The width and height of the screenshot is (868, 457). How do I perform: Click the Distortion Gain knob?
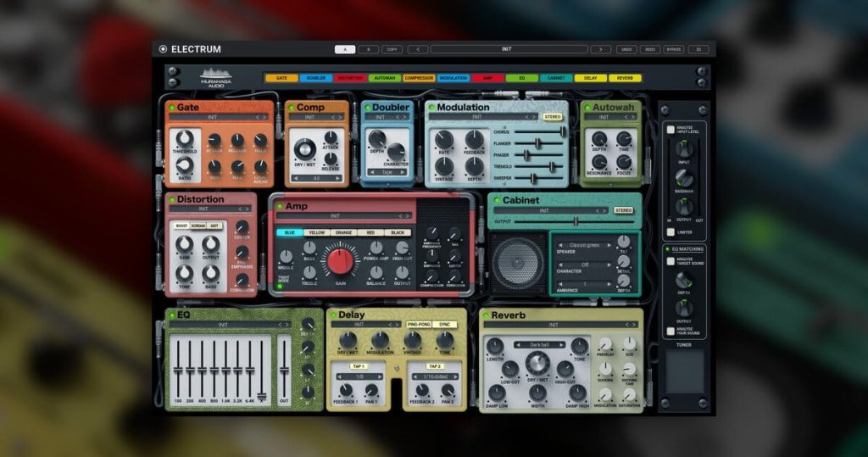[x=184, y=245]
